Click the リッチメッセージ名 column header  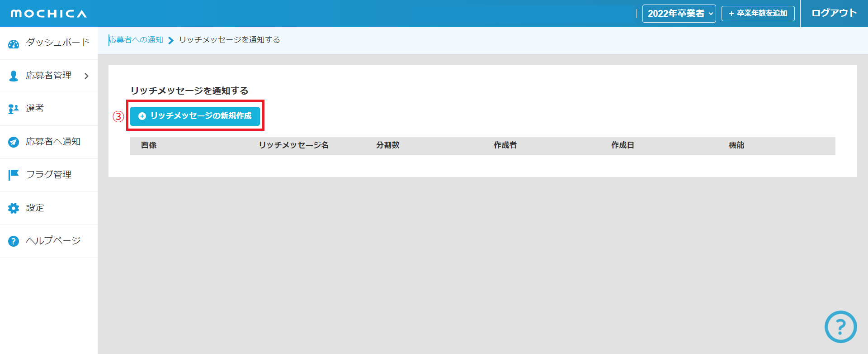tap(293, 145)
